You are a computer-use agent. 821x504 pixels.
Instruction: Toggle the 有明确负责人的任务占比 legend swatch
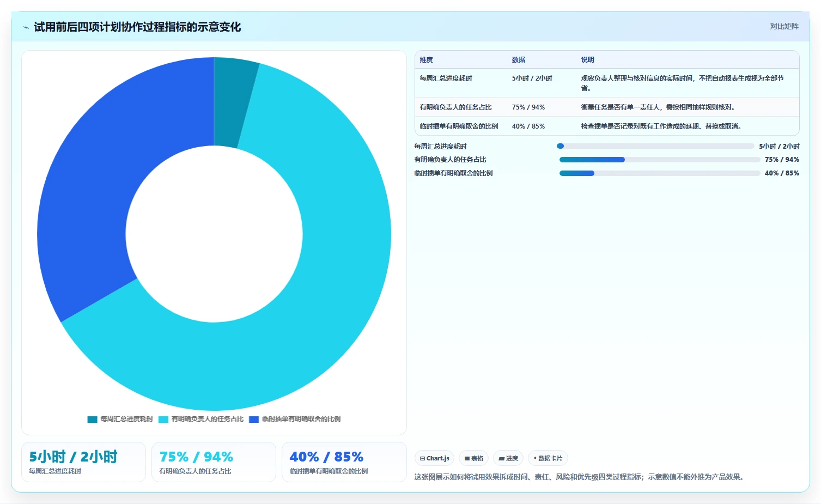163,419
